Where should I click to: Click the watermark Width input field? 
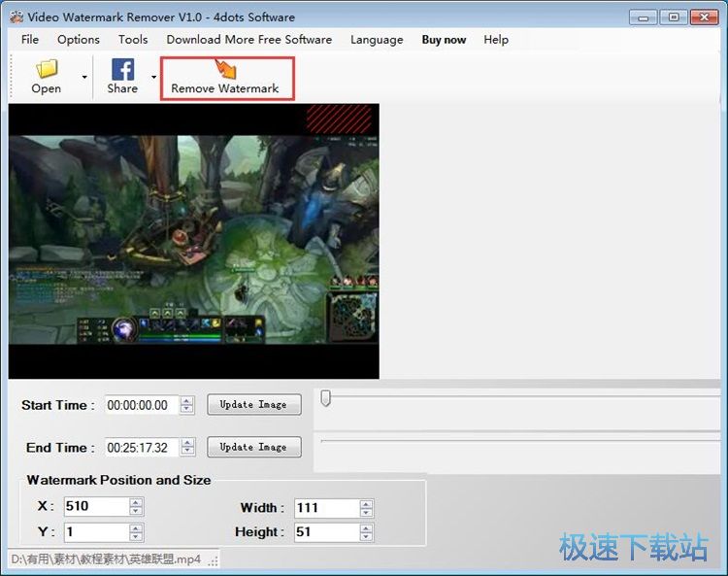coord(325,508)
